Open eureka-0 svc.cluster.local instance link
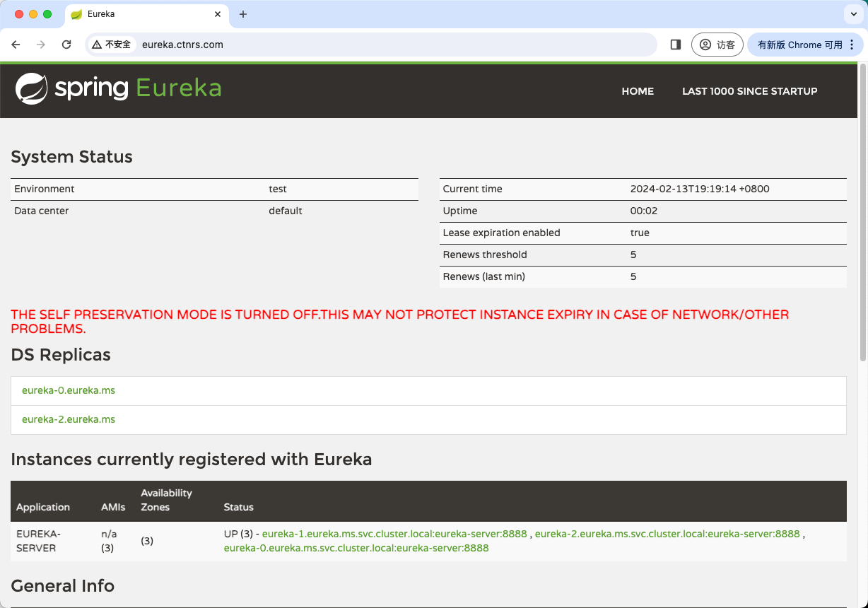 click(356, 548)
